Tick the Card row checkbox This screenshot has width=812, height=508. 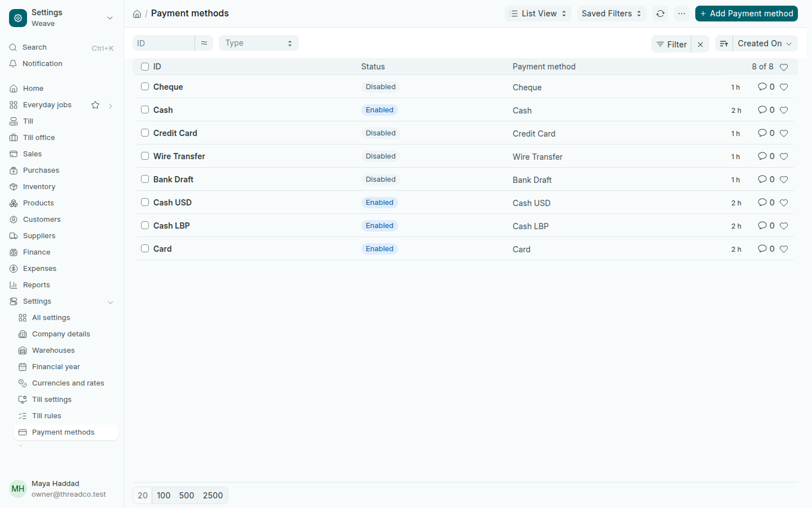145,248
